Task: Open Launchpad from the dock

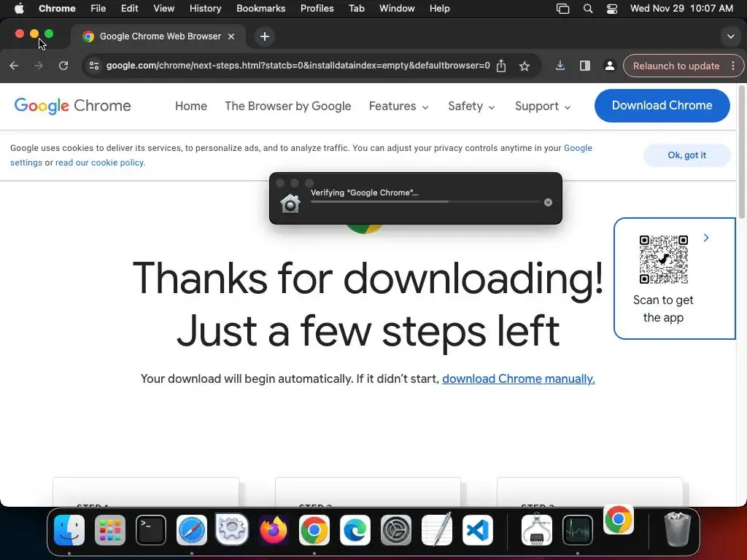Action: (x=110, y=529)
